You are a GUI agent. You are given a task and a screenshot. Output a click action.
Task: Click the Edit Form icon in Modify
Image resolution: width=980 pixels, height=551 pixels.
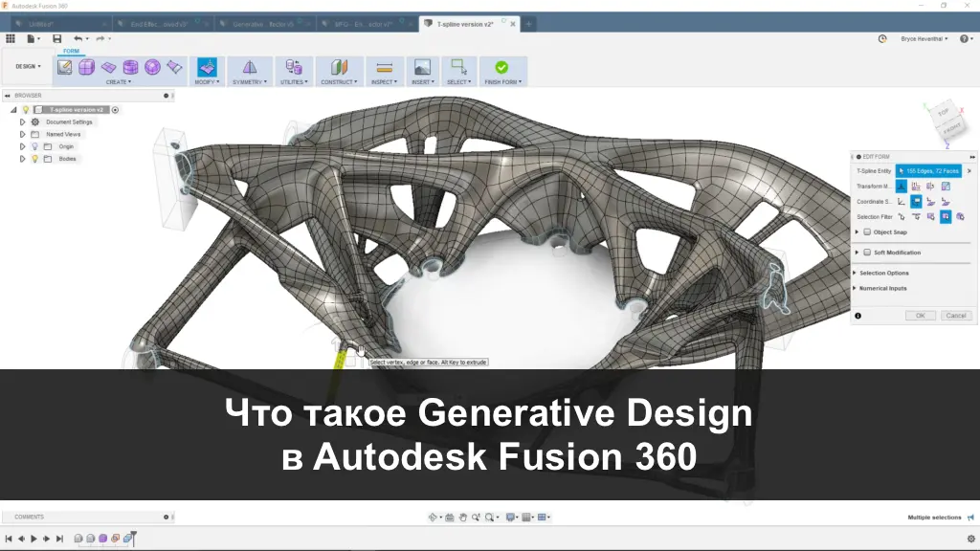tap(207, 67)
